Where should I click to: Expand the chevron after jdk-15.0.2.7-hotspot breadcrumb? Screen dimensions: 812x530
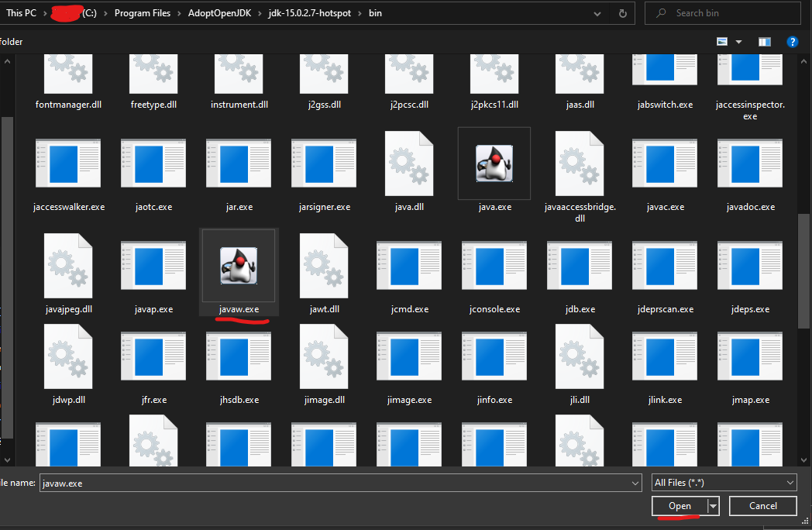[360, 13]
